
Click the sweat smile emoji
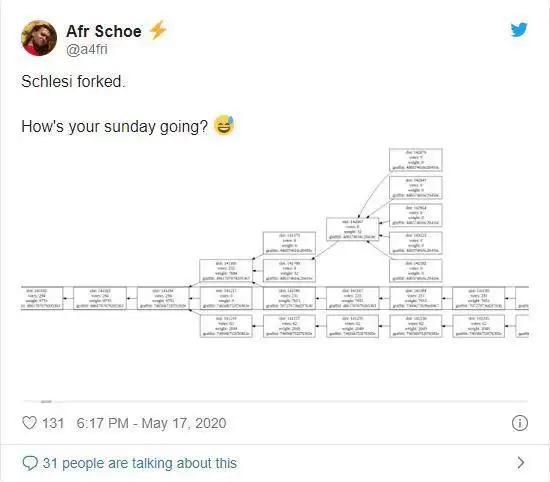pyautogui.click(x=224, y=125)
